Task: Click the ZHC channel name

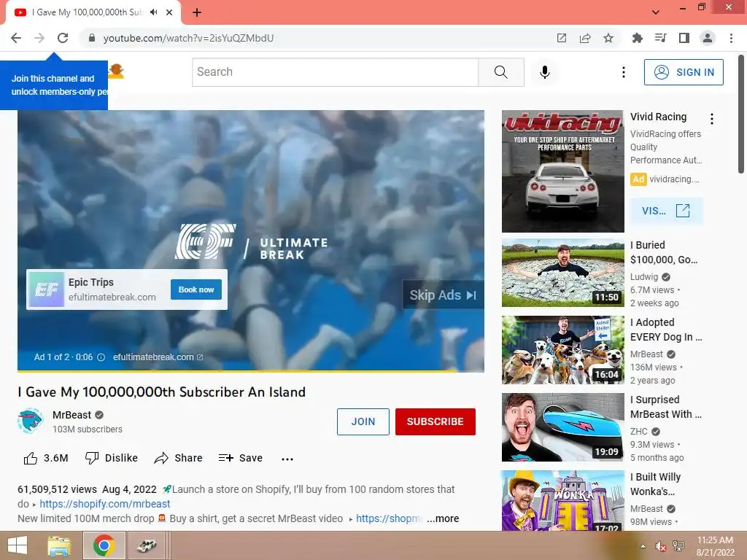Action: click(639, 432)
